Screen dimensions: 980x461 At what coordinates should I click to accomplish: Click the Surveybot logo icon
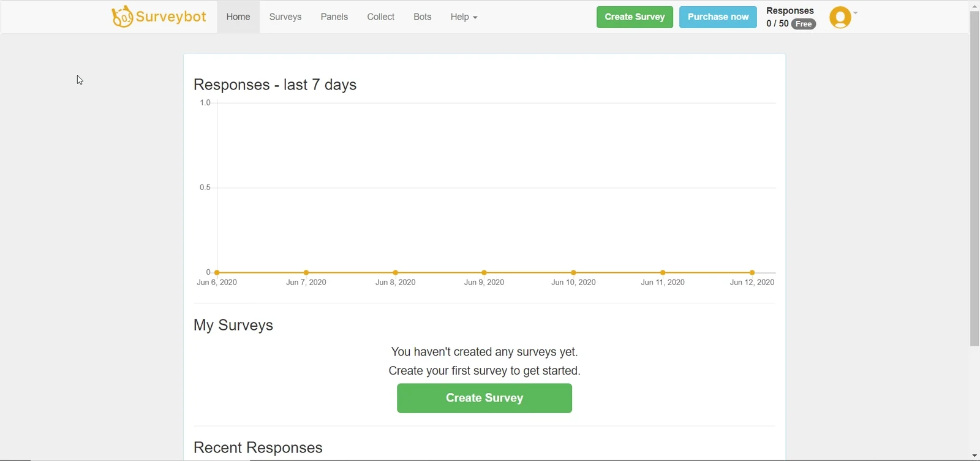tap(122, 17)
